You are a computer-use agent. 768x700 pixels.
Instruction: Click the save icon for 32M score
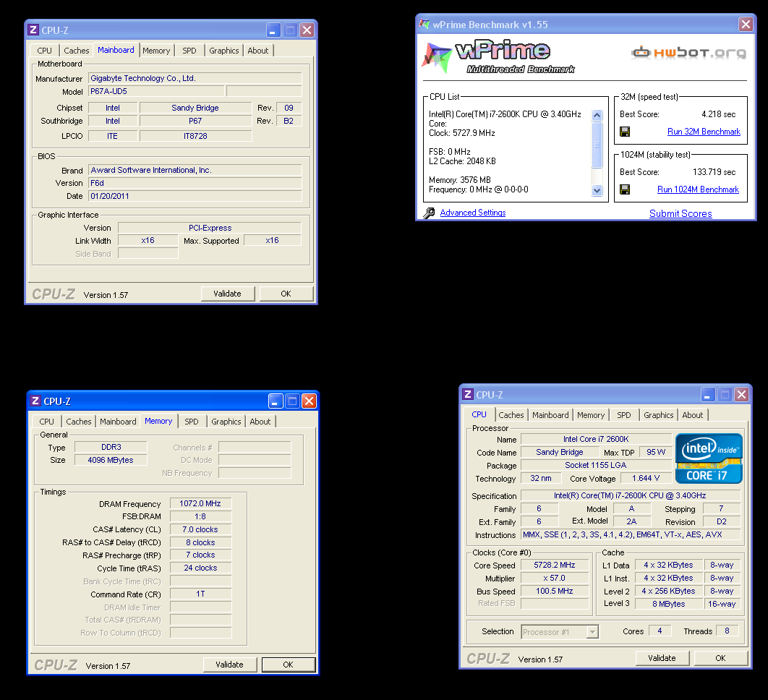625,132
